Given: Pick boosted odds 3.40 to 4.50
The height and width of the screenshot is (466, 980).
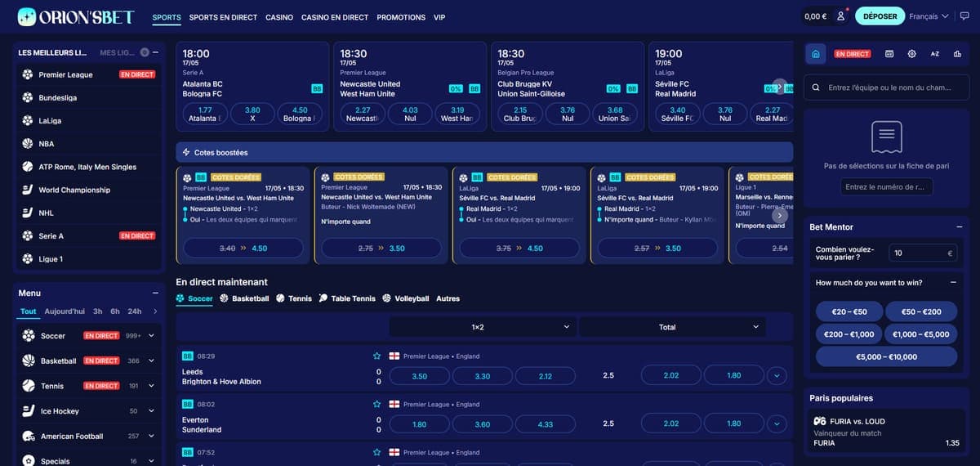Looking at the screenshot, I should pyautogui.click(x=243, y=249).
